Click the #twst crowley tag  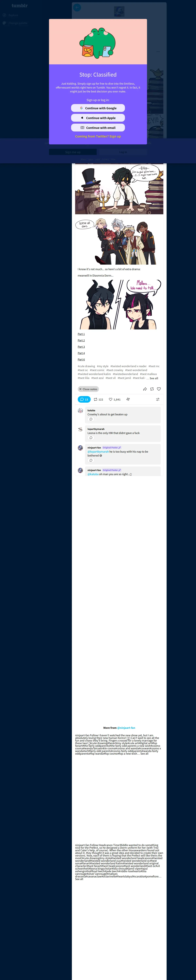(x=115, y=370)
